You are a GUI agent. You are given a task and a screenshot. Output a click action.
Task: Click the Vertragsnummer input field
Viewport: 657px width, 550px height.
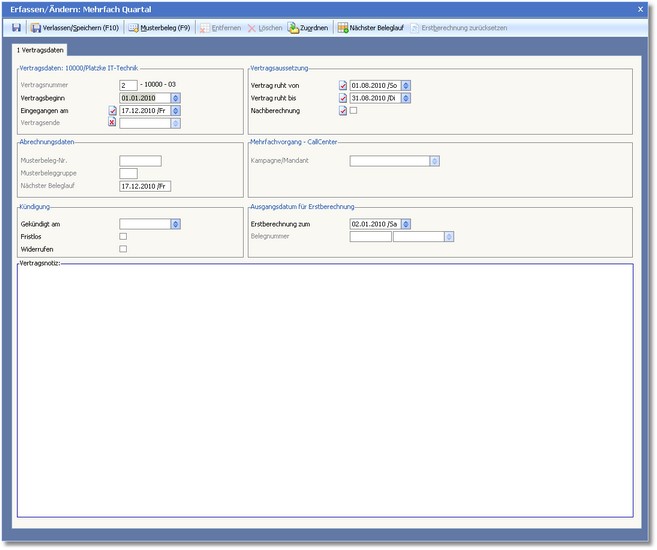[x=128, y=86]
